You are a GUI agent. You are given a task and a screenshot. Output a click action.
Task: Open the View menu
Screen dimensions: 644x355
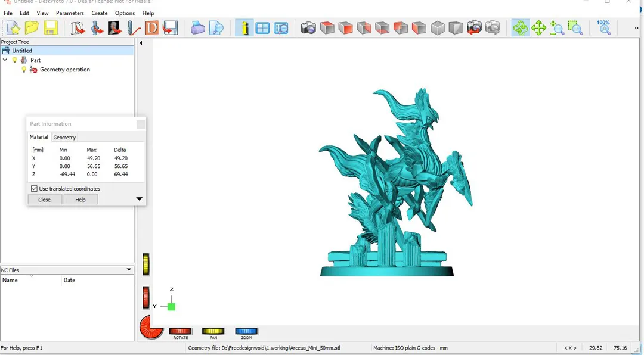pos(42,13)
